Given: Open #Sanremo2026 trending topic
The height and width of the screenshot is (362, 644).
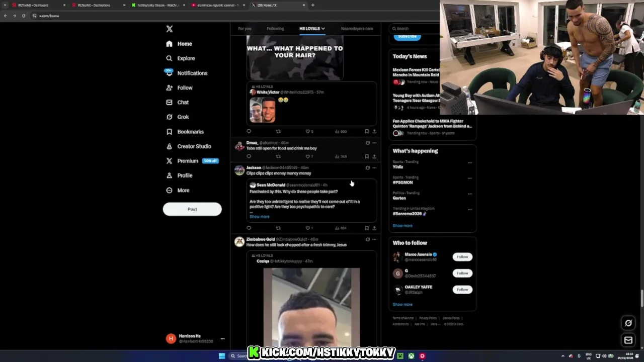Looking at the screenshot, I should 409,214.
